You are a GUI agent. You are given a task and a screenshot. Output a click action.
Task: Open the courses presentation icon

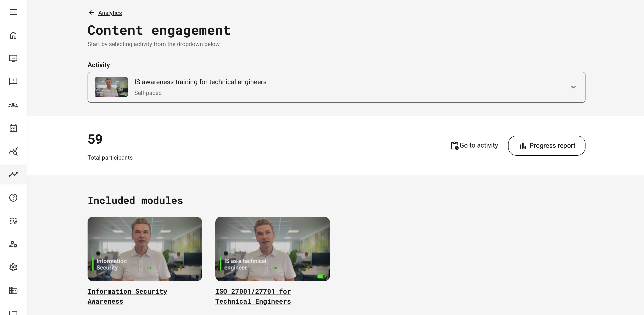(x=13, y=58)
